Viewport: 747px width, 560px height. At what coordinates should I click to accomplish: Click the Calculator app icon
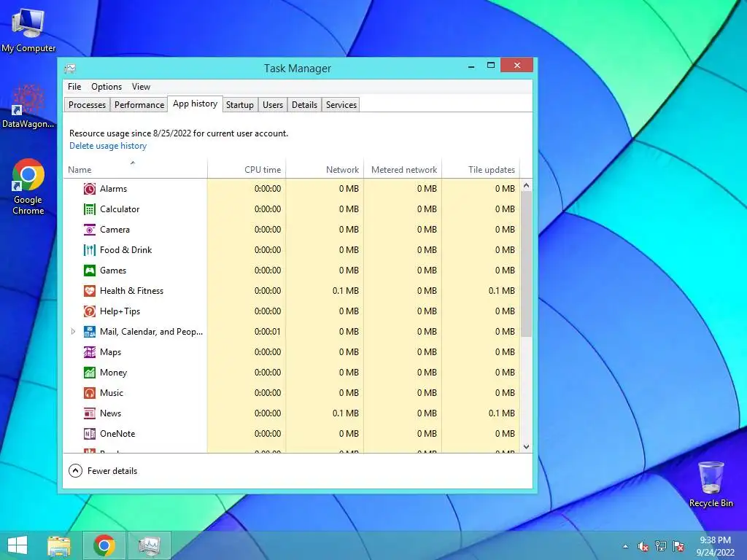(x=90, y=209)
